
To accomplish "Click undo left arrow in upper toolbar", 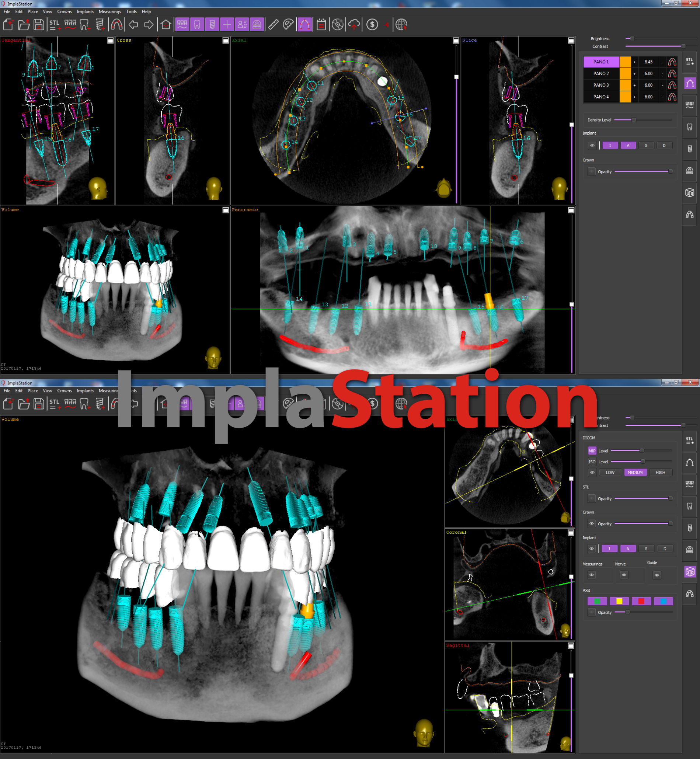I will [133, 25].
